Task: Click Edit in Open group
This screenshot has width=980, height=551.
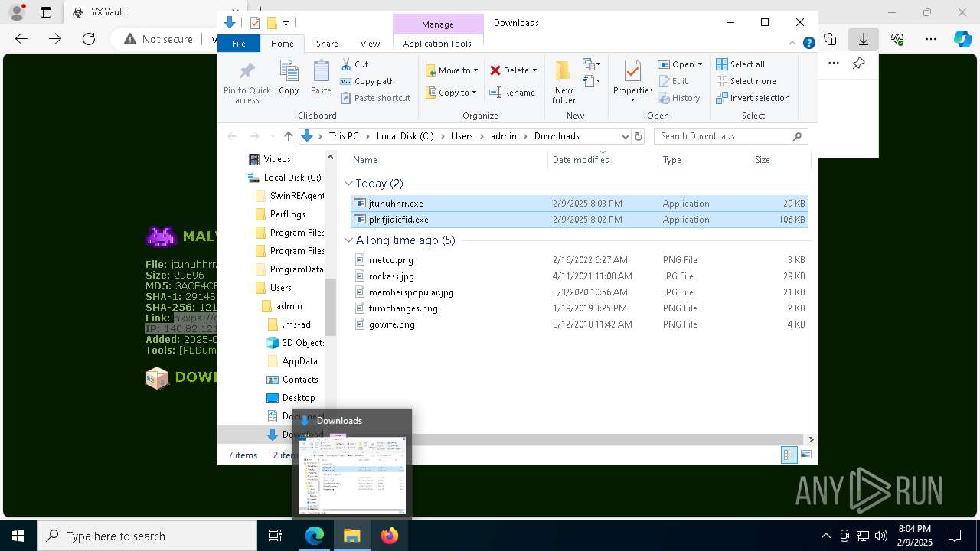Action: 673,81
